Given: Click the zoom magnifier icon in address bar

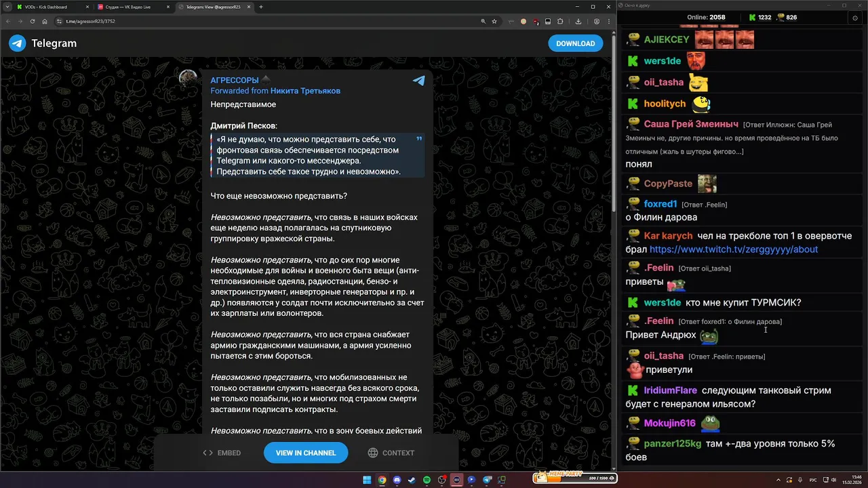Looking at the screenshot, I should [x=483, y=21].
